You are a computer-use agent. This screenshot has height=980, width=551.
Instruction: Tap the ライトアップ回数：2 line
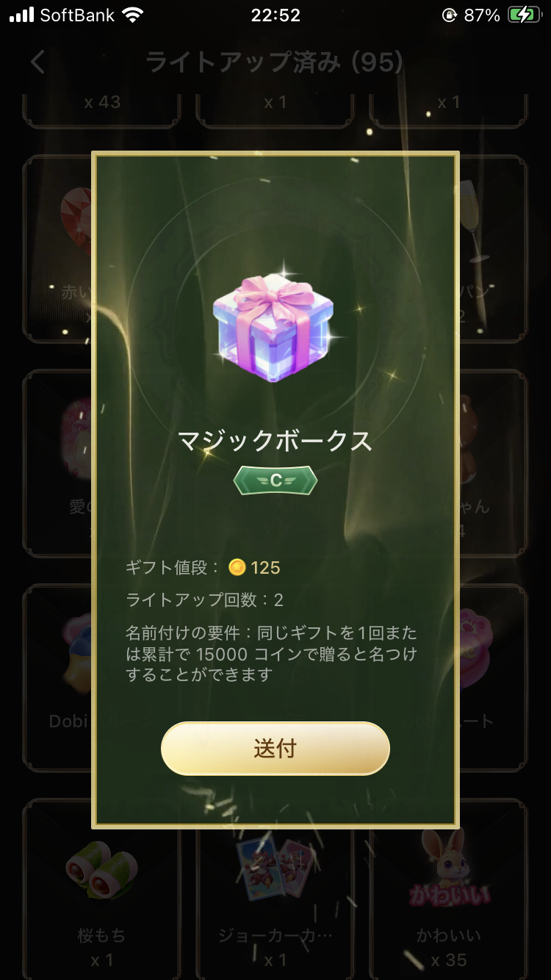click(x=205, y=600)
